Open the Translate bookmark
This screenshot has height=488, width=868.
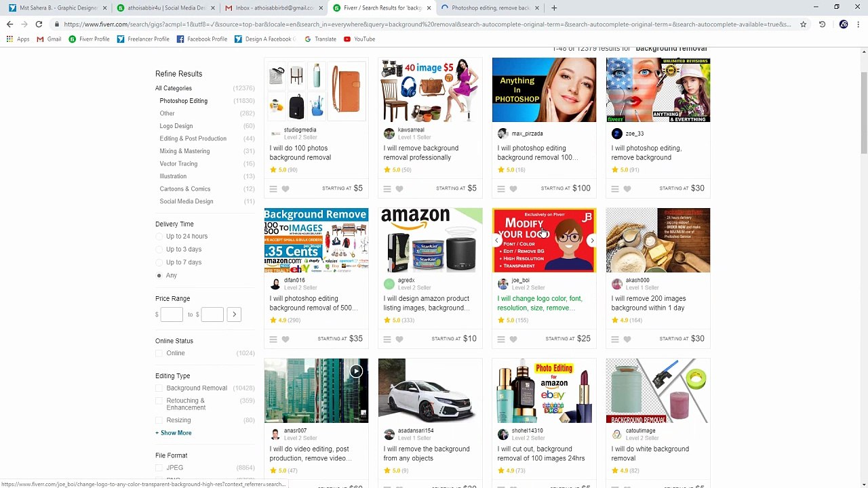tap(321, 39)
